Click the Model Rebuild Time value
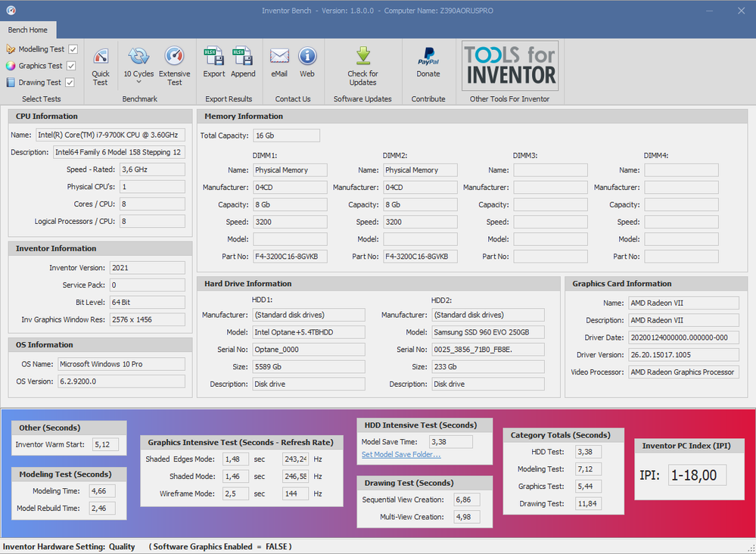 (x=103, y=508)
